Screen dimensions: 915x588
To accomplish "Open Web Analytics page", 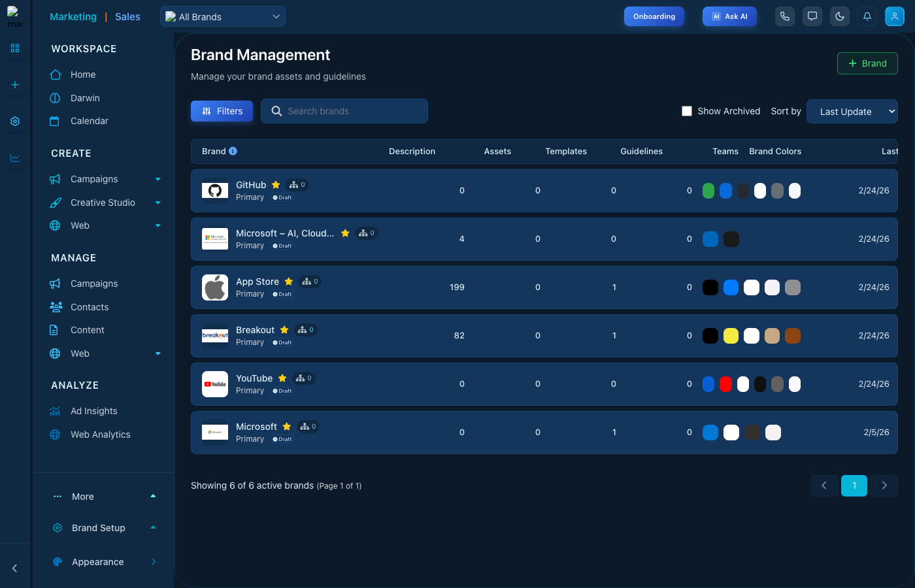I will click(x=101, y=434).
